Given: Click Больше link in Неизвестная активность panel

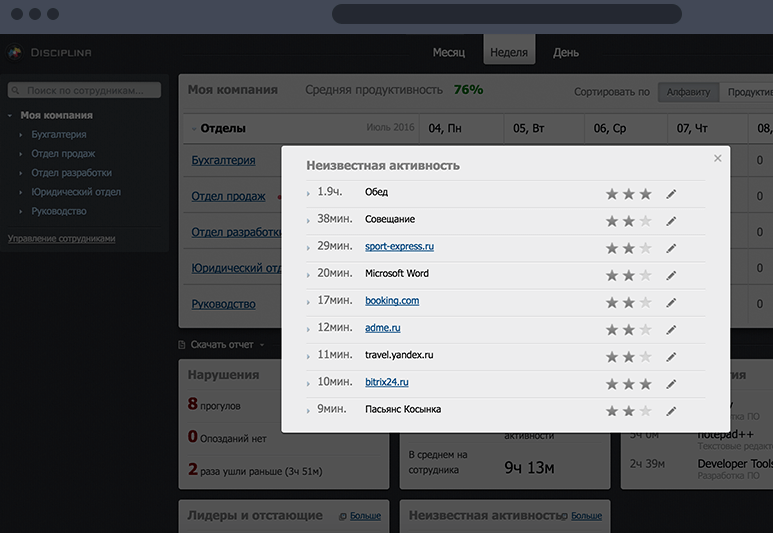Looking at the screenshot, I should 587,516.
